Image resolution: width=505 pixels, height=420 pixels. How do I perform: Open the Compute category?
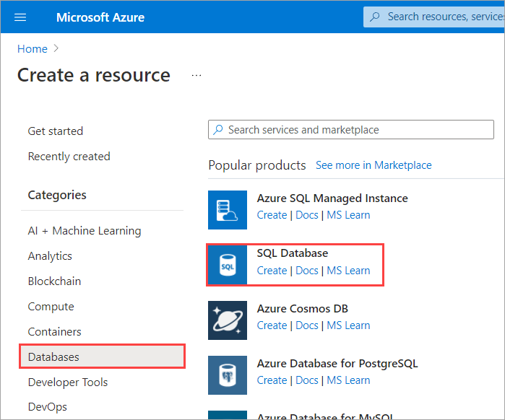coord(51,307)
